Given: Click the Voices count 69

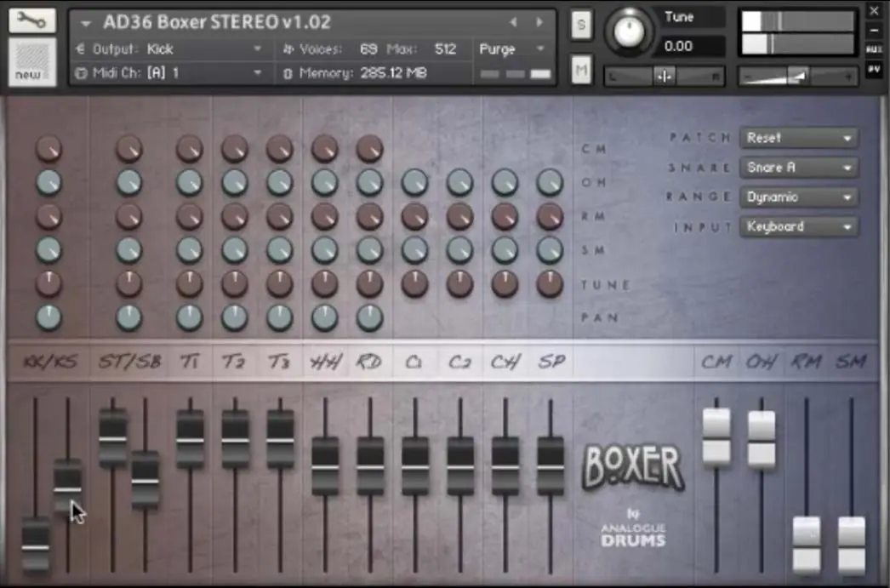Looking at the screenshot, I should click(368, 49).
